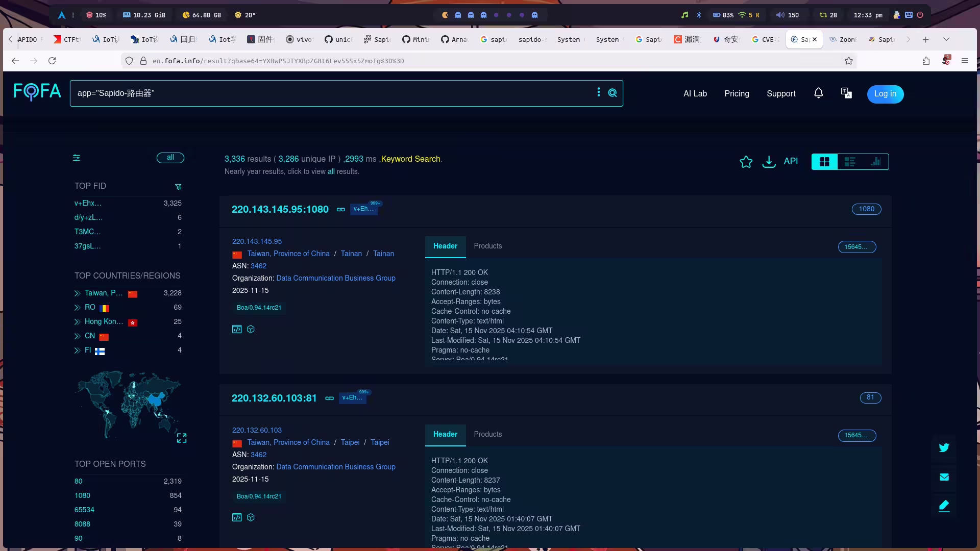
Task: Open the notifications bell
Action: [x=818, y=93]
